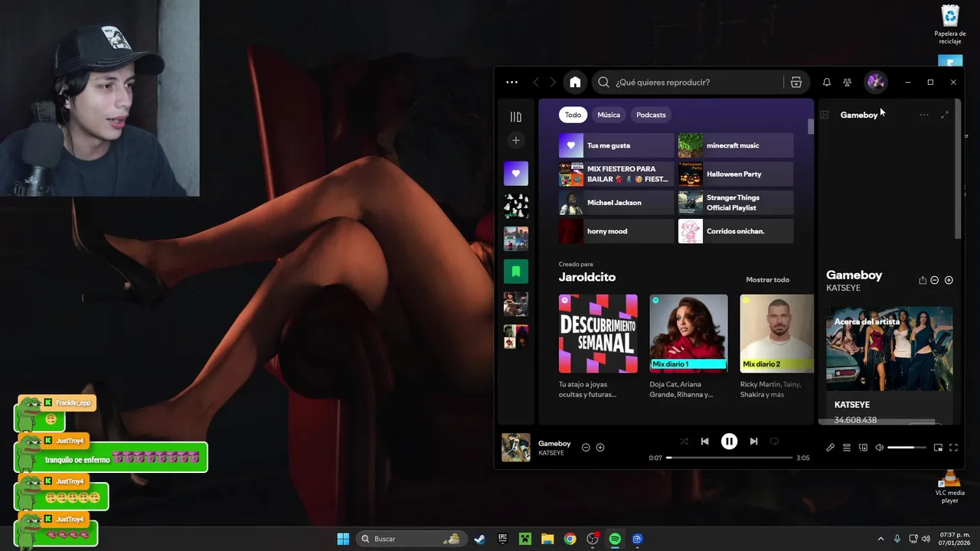
Task: Open 'minecraft music' playlist shortcut
Action: [736, 145]
